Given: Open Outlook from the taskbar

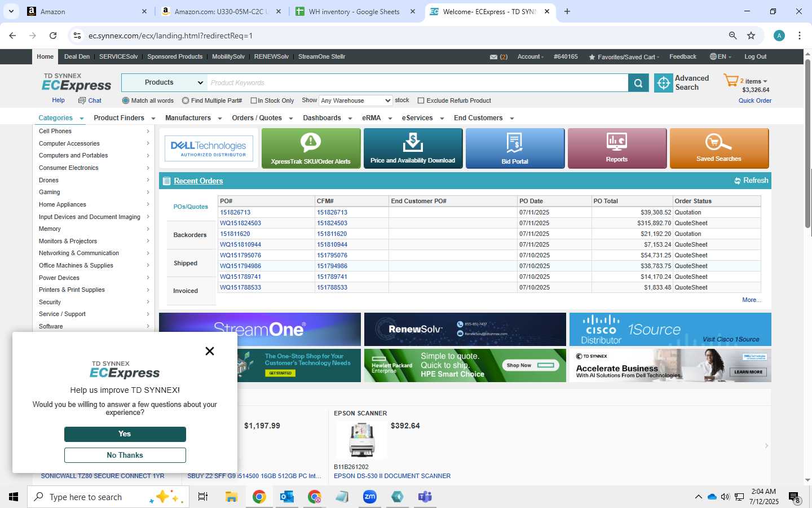Looking at the screenshot, I should coord(287,497).
